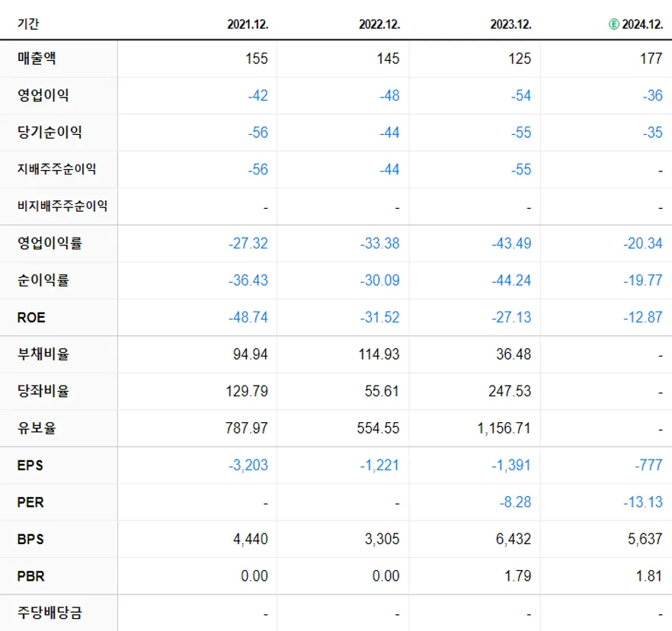
Task: Click the 매출액 row label
Action: tap(37, 58)
